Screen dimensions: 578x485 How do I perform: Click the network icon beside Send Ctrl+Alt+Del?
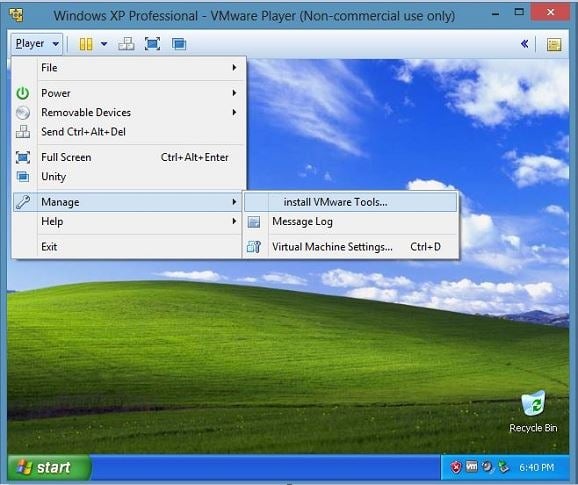[23, 132]
